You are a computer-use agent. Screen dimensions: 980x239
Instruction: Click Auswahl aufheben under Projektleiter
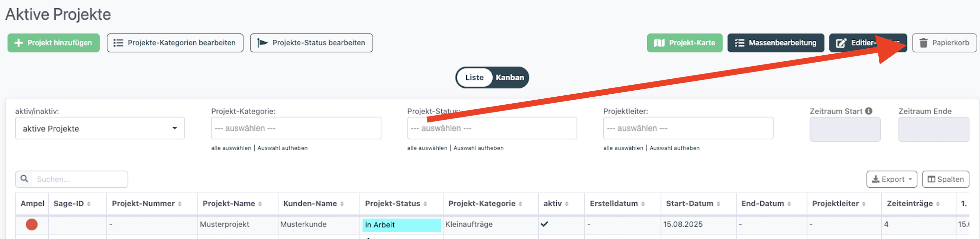point(674,148)
